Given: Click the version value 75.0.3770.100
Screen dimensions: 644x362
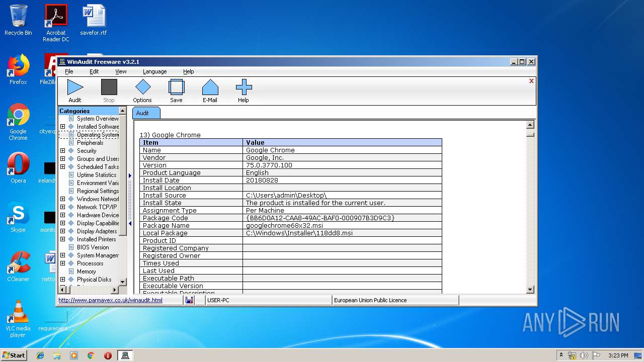Looking at the screenshot, I should pyautogui.click(x=269, y=165).
